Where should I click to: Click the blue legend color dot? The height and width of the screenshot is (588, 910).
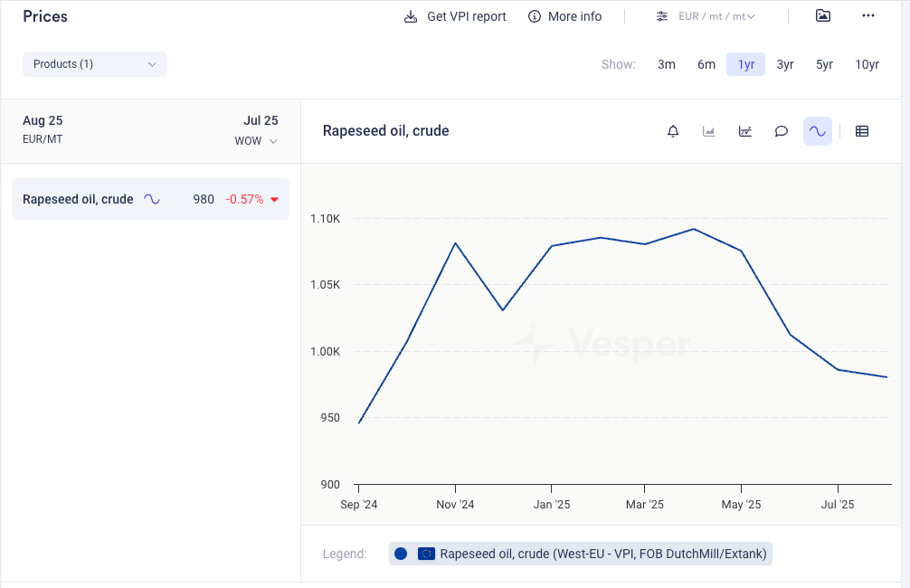[x=401, y=554]
